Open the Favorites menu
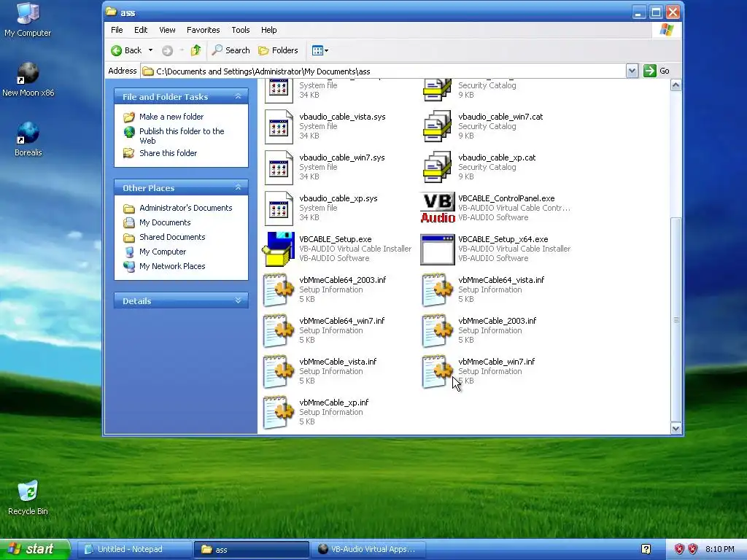This screenshot has width=747, height=560. (204, 30)
